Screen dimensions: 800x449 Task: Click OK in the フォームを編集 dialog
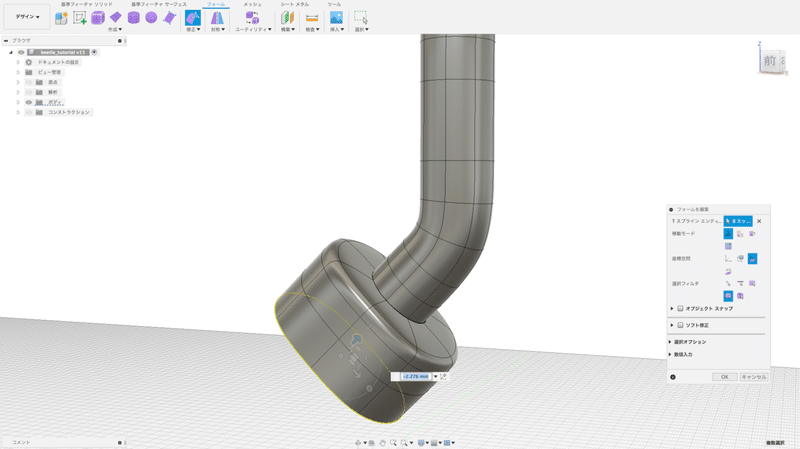click(x=724, y=377)
